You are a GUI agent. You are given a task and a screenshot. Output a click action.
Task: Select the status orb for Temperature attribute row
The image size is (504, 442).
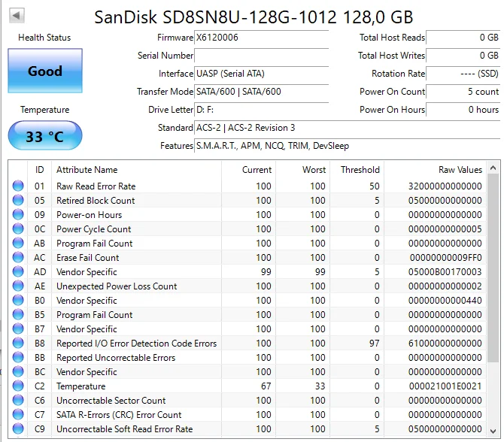pyautogui.click(x=18, y=386)
